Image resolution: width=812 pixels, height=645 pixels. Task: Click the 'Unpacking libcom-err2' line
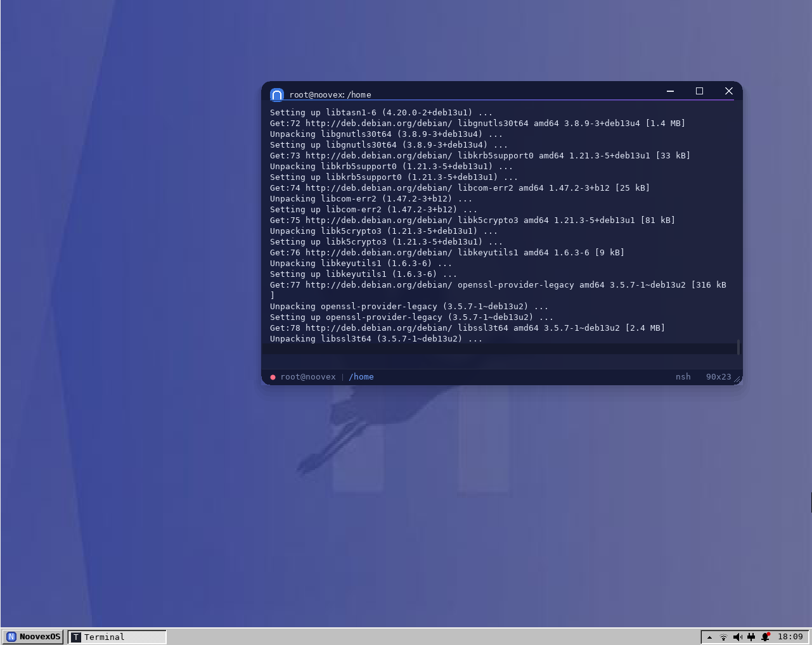(x=371, y=199)
